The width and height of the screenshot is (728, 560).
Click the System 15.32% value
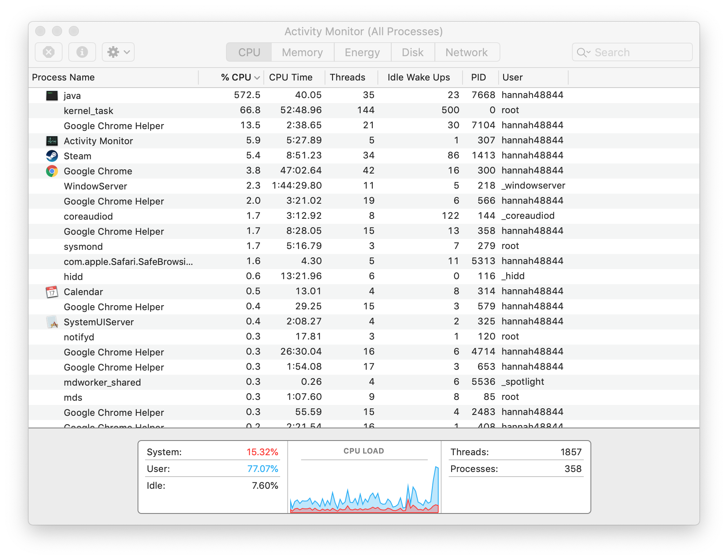tap(262, 452)
